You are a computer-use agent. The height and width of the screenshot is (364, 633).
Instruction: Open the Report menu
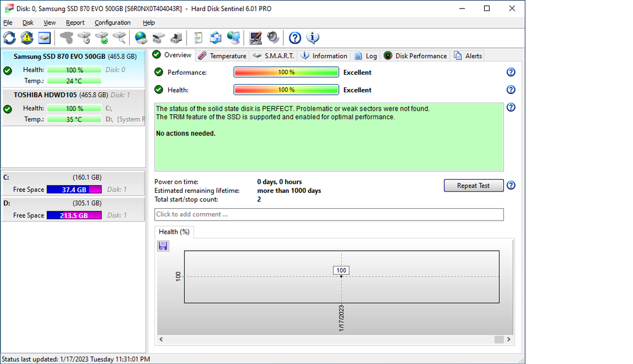tap(75, 23)
